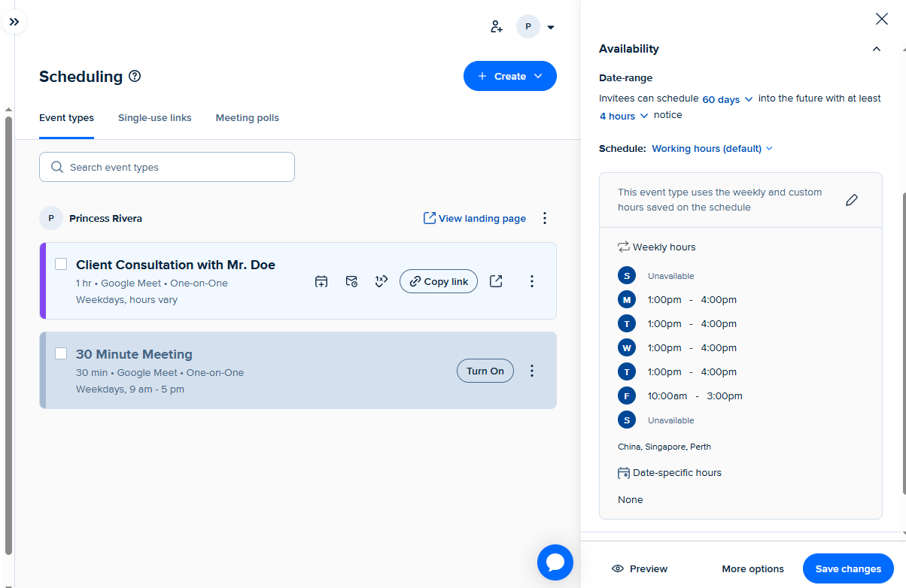This screenshot has width=906, height=588.
Task: Edit the schedule hours with the pencil icon
Action: 852,200
